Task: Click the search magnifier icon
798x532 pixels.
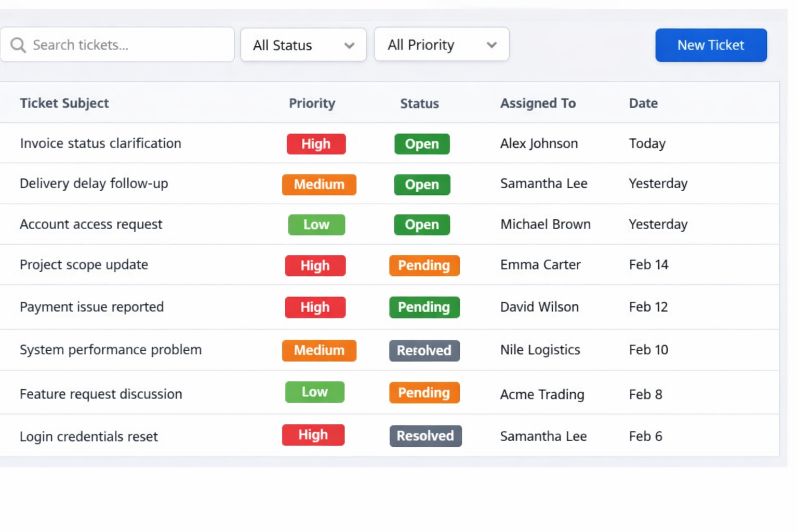Action: point(18,45)
